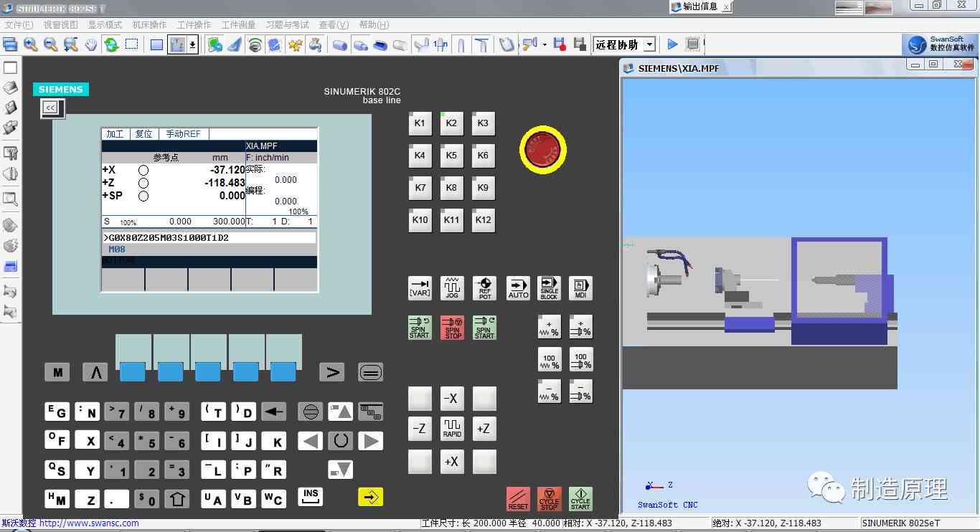Image resolution: width=980 pixels, height=532 pixels.
Task: Collapse panel with the << button
Action: coord(51,108)
